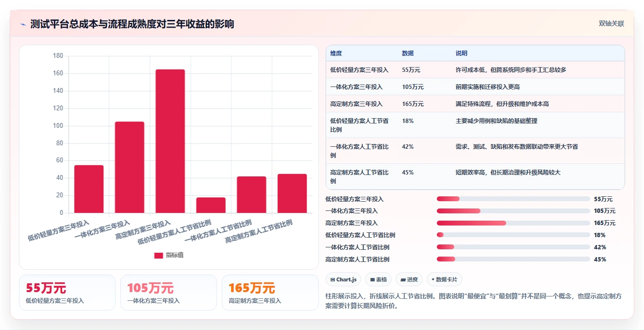
Task: Click y-axis label 100 on chart
Action: coord(58,126)
